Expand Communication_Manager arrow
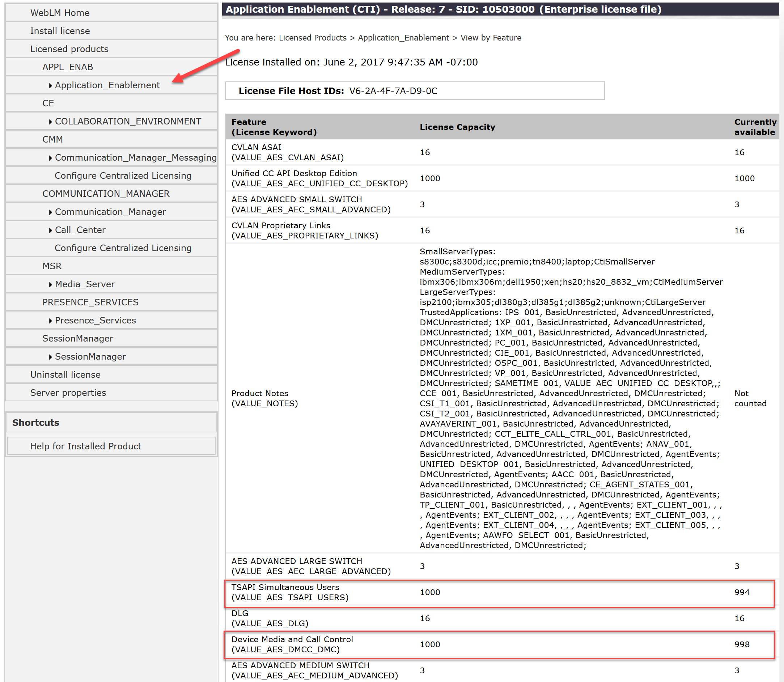Image resolution: width=784 pixels, height=682 pixels. (x=50, y=212)
